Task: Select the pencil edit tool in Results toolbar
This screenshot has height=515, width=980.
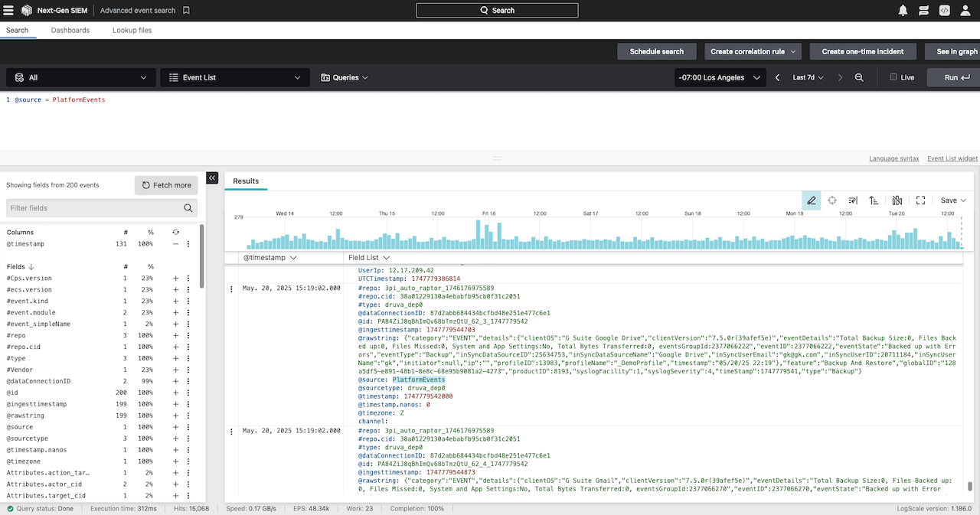Action: click(x=812, y=200)
